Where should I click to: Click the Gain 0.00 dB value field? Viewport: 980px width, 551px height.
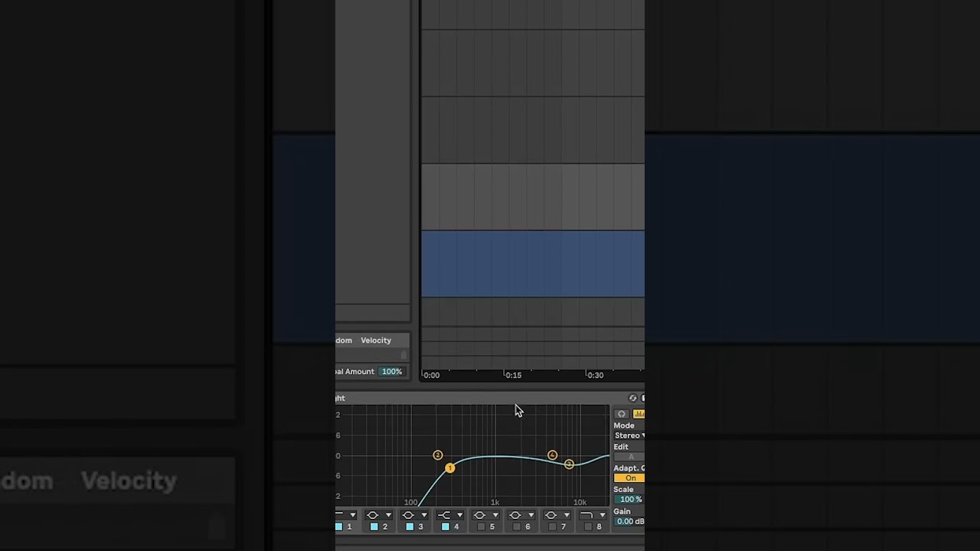pyautogui.click(x=629, y=521)
